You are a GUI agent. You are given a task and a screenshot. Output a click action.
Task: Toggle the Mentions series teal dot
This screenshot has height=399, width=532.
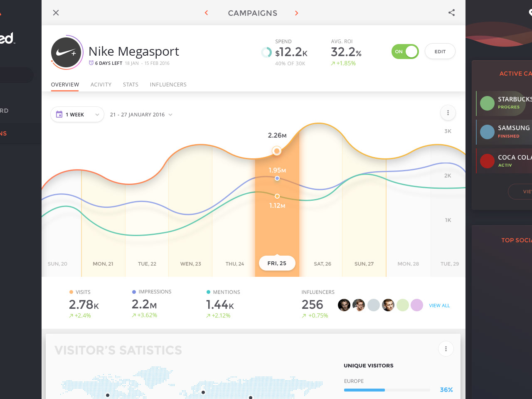[208, 292]
